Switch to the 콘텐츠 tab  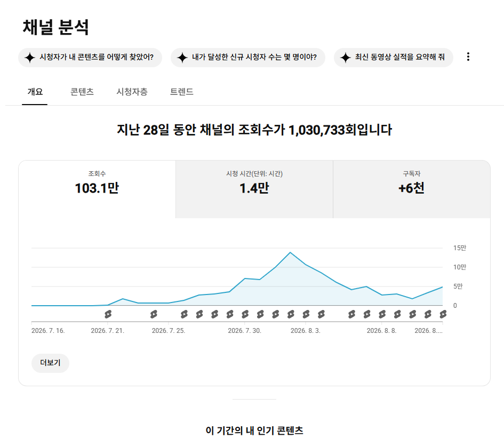pyautogui.click(x=82, y=92)
